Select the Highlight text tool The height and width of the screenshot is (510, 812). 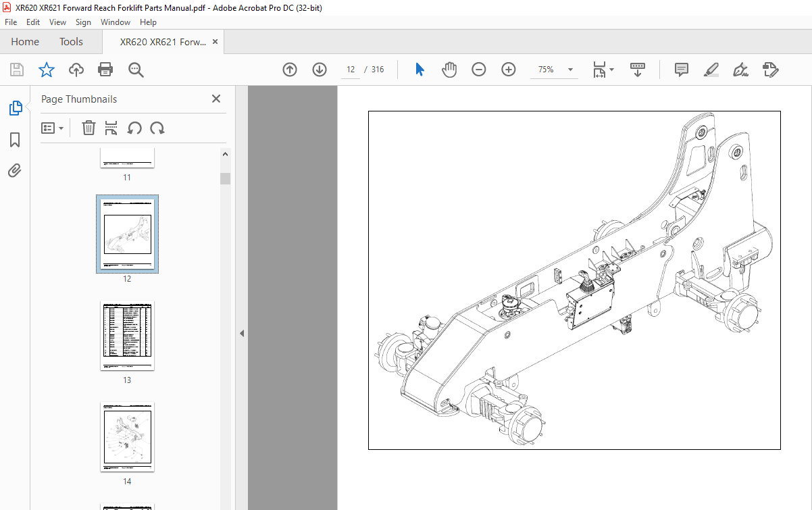point(711,70)
